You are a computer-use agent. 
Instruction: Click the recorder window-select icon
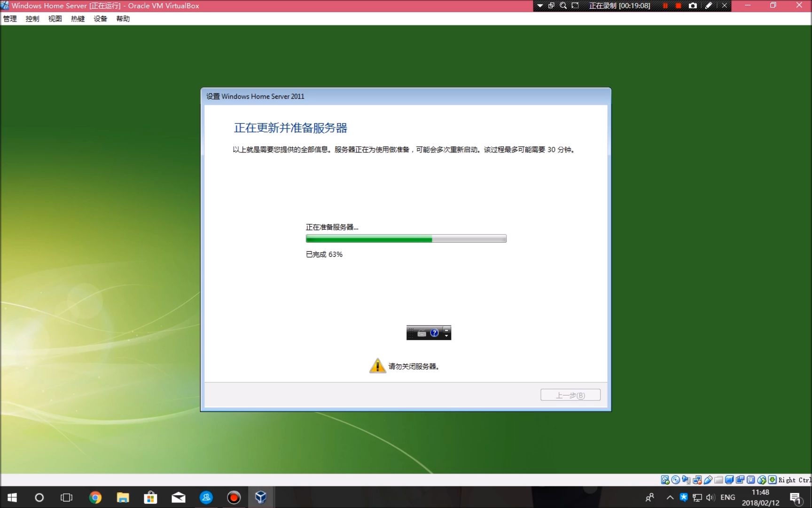(551, 6)
